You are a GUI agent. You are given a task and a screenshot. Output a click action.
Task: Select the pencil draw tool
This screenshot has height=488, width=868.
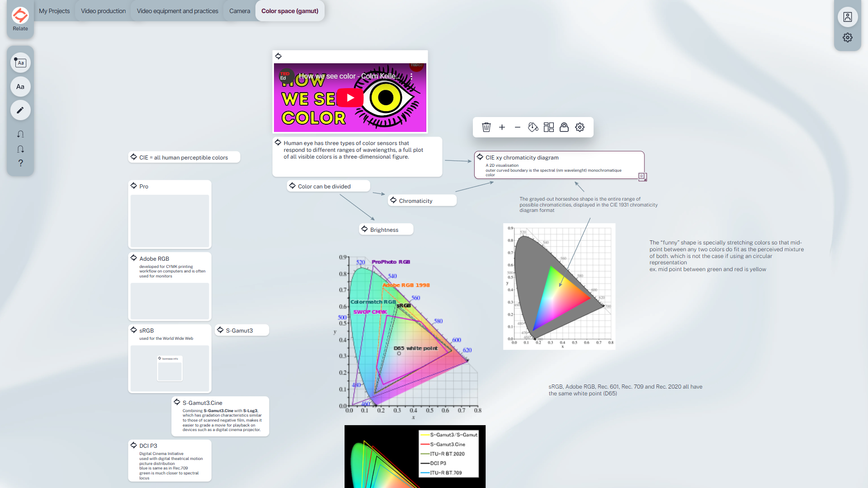tap(20, 110)
